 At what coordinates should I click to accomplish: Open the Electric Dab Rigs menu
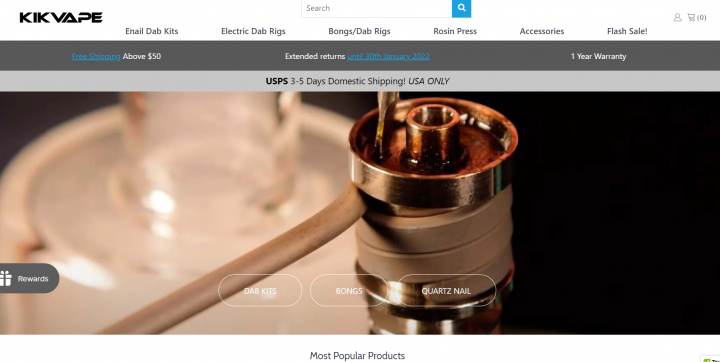click(x=253, y=31)
